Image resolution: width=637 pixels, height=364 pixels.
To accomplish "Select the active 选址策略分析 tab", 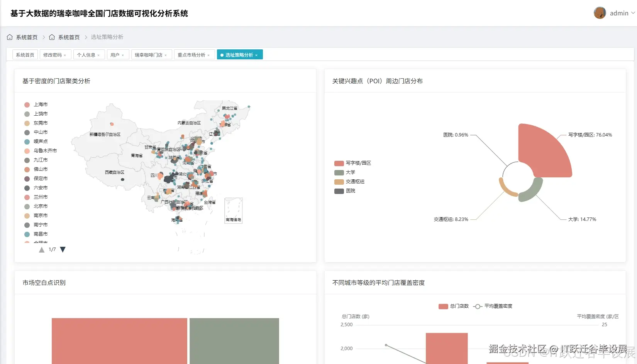I will tap(239, 55).
